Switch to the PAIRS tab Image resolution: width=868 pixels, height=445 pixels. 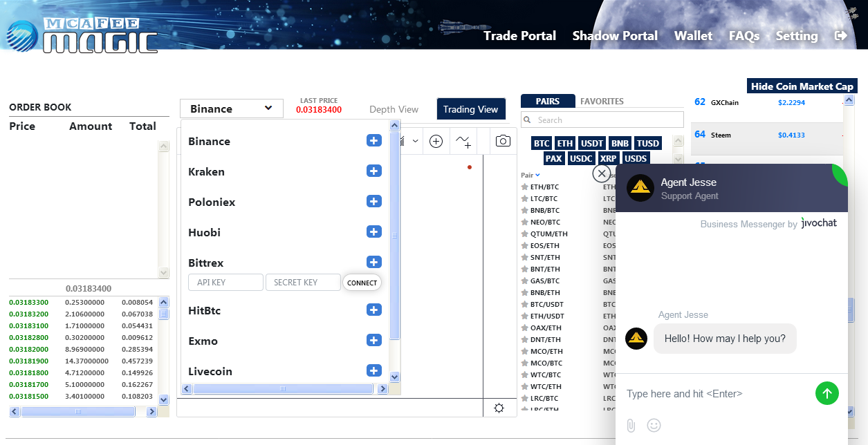(x=548, y=101)
